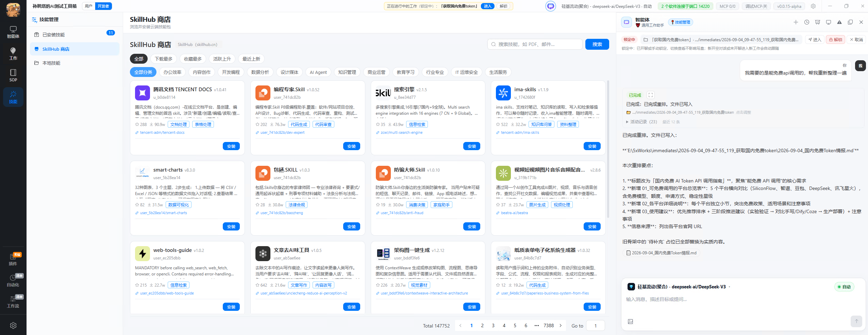Open the SOP notebook sidebar item
Screen dimensions: 868x335
coord(13,76)
